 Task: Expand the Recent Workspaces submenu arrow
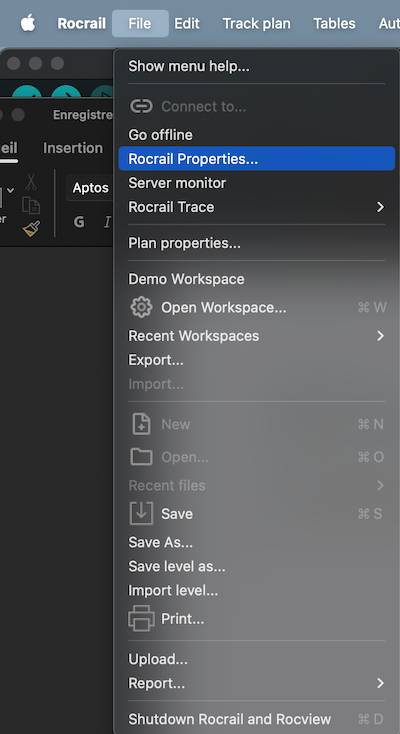(x=380, y=336)
